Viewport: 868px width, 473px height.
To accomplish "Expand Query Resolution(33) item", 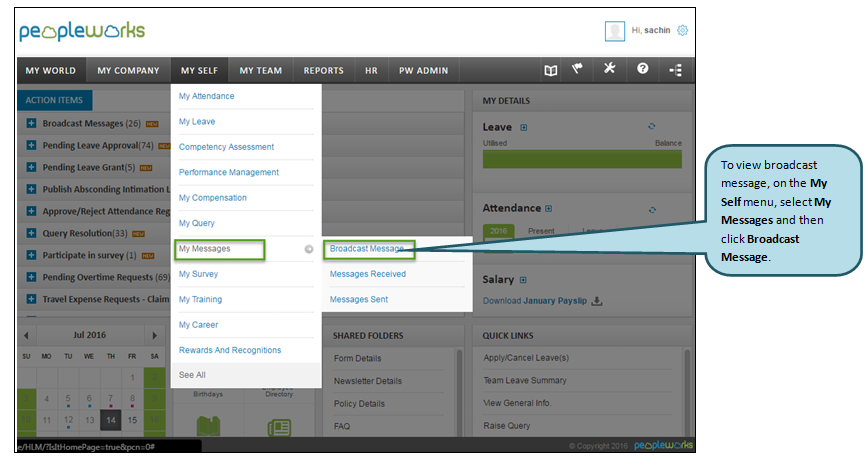I will (x=32, y=233).
